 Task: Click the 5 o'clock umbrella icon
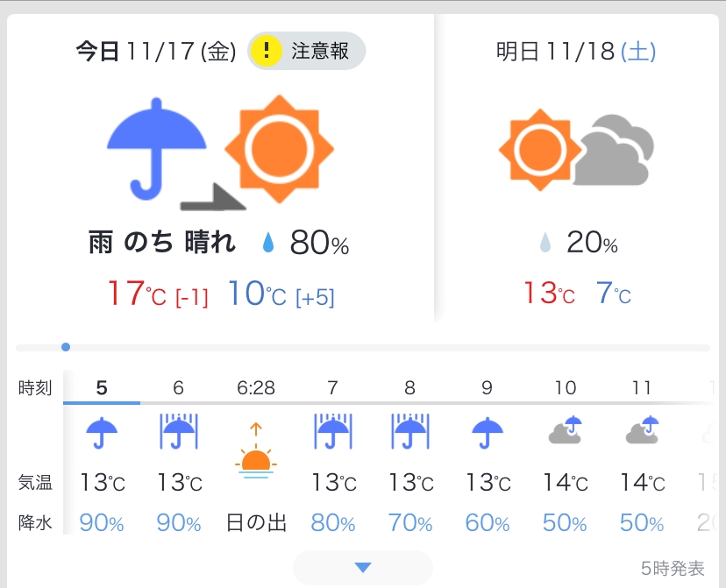(102, 432)
